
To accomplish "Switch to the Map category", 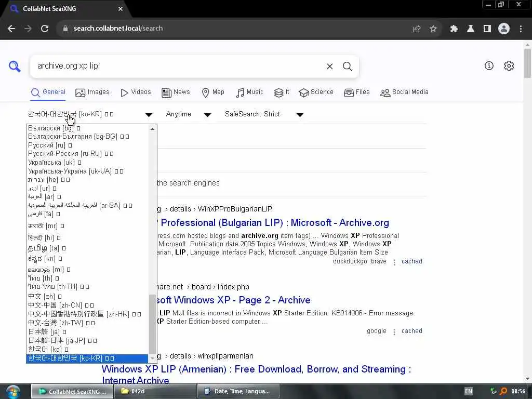I will point(212,92).
